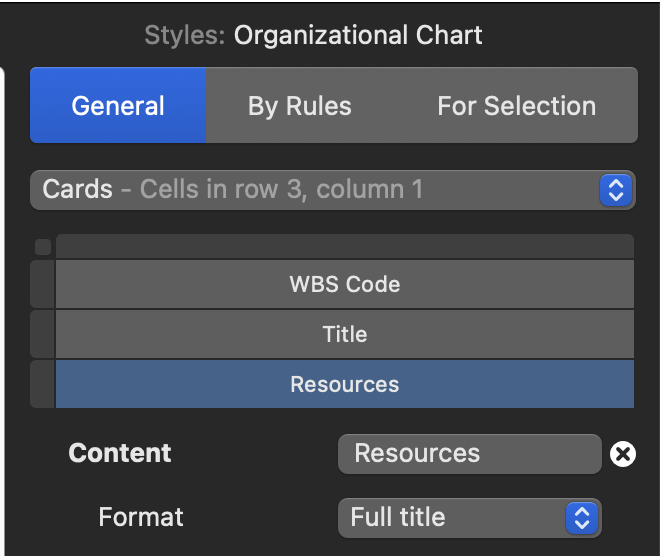
Task: Select the row handle left of Resources
Action: click(x=43, y=384)
